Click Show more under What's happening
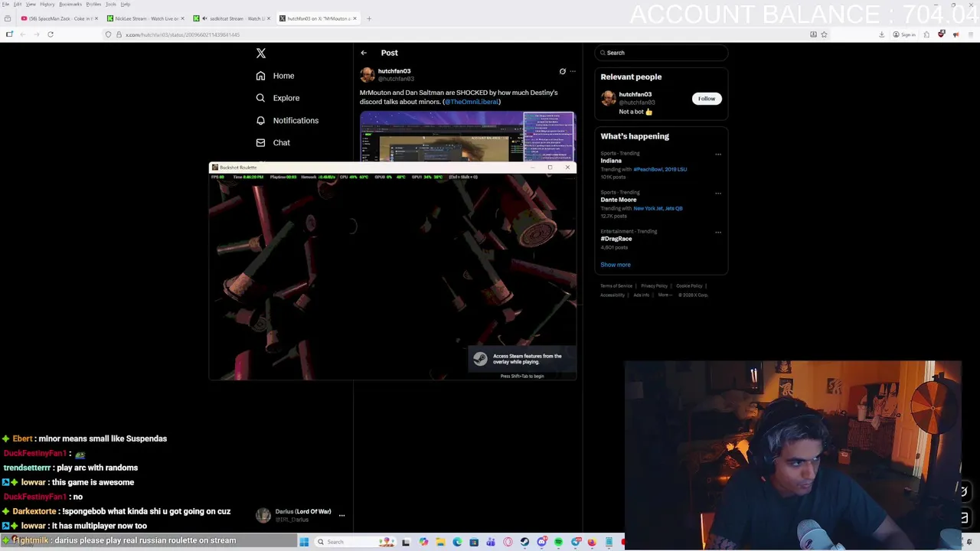980x551 pixels. [616, 265]
